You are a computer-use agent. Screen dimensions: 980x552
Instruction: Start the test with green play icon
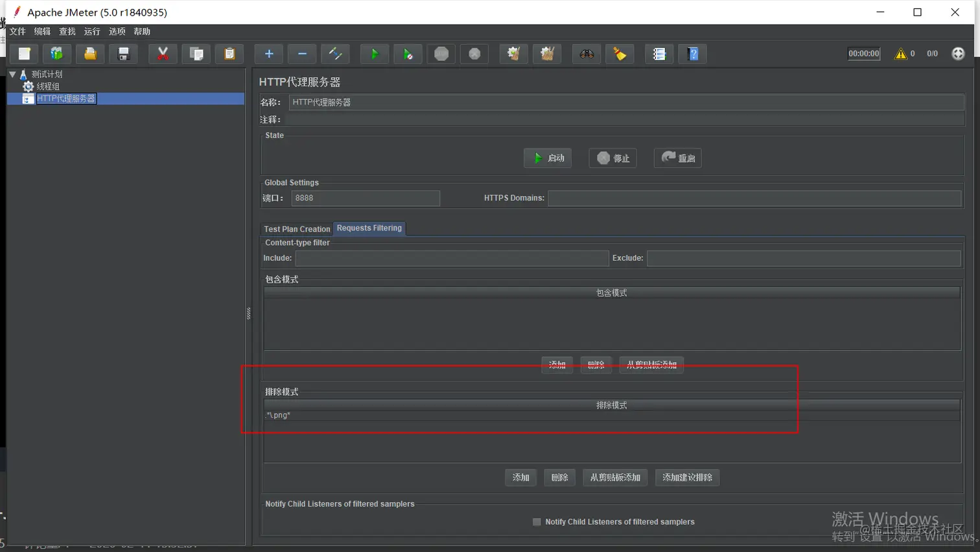click(375, 54)
